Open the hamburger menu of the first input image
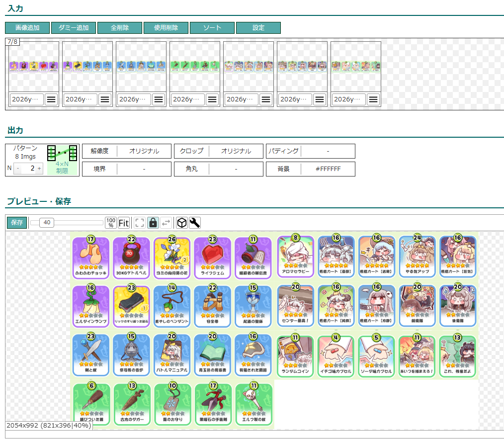This screenshot has height=444, width=504. (x=51, y=99)
